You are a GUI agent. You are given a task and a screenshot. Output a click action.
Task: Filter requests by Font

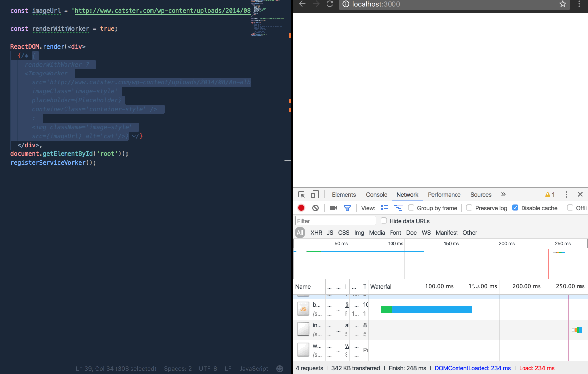tap(395, 233)
